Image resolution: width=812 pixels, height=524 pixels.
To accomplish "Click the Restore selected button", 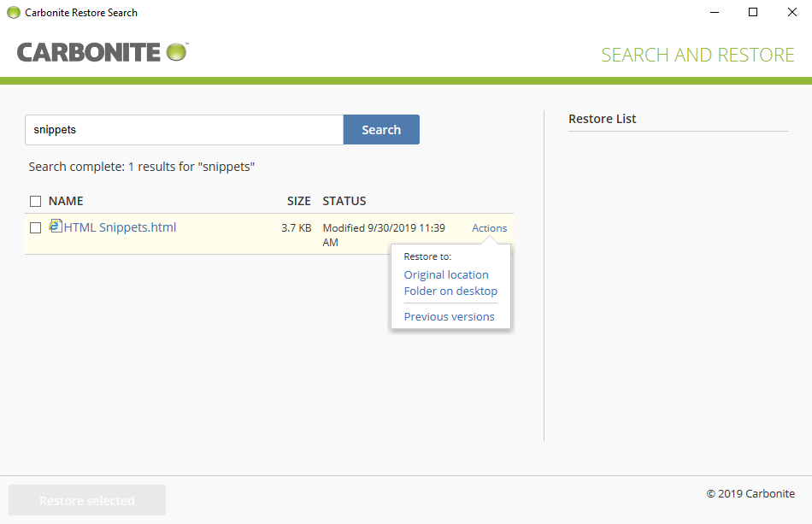I will tap(86, 500).
